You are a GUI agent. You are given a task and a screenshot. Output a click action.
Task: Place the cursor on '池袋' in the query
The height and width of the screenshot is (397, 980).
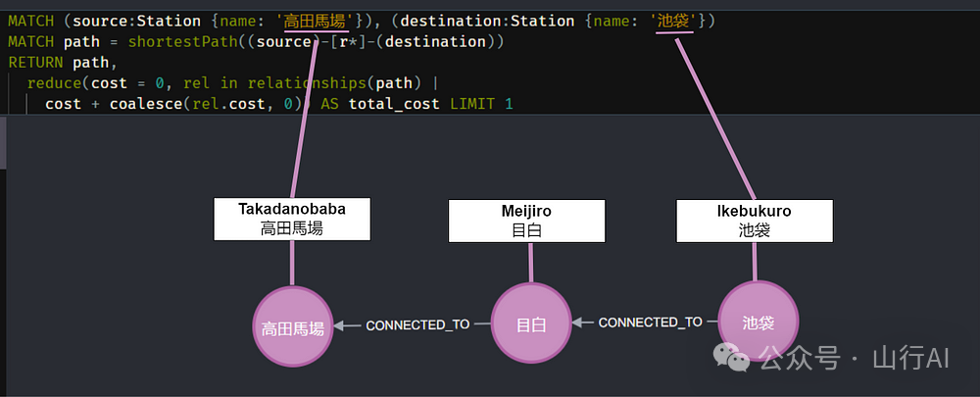pyautogui.click(x=673, y=22)
